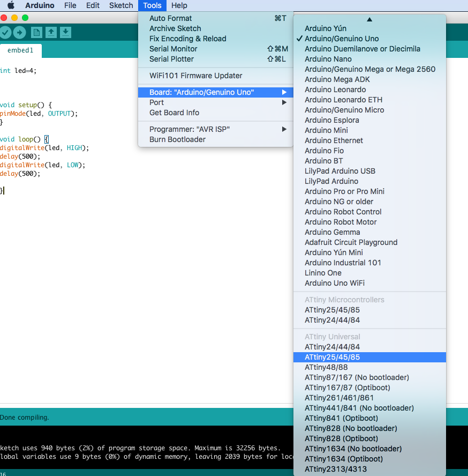Select the checked Arduino/Genuino Uno board
Screen dimensions: 468x476
369,39
